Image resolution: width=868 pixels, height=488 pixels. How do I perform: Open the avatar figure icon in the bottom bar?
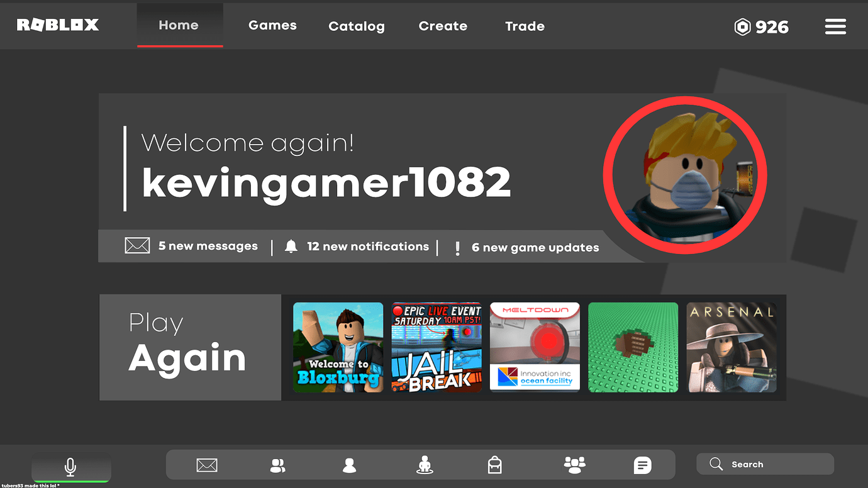point(425,465)
